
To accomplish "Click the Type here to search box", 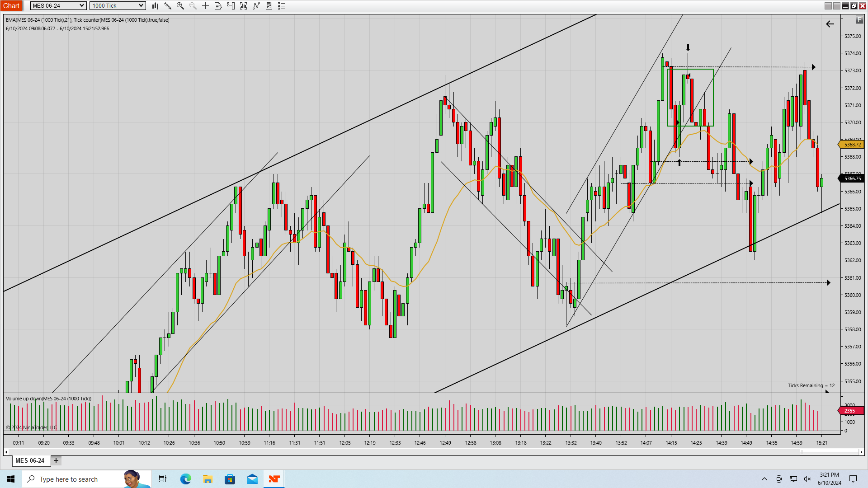I will 86,479.
